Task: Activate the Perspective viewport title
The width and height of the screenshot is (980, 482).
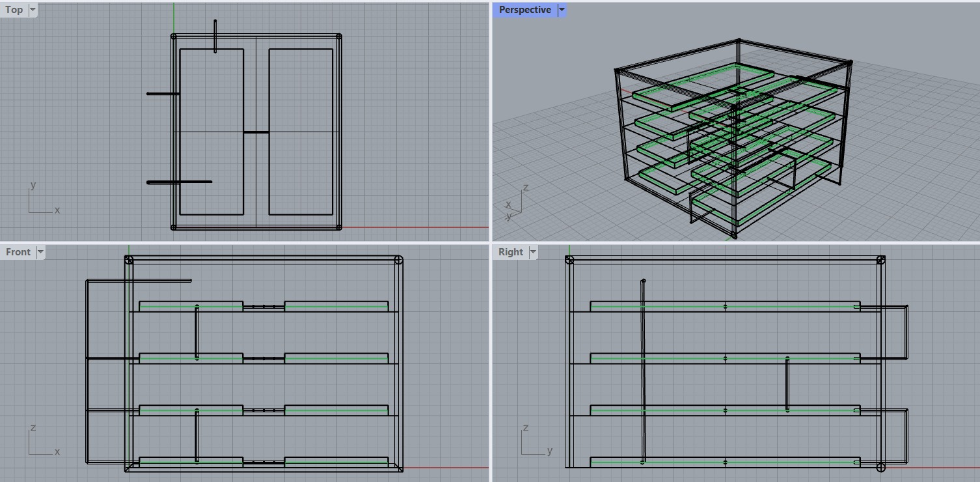Action: click(524, 10)
